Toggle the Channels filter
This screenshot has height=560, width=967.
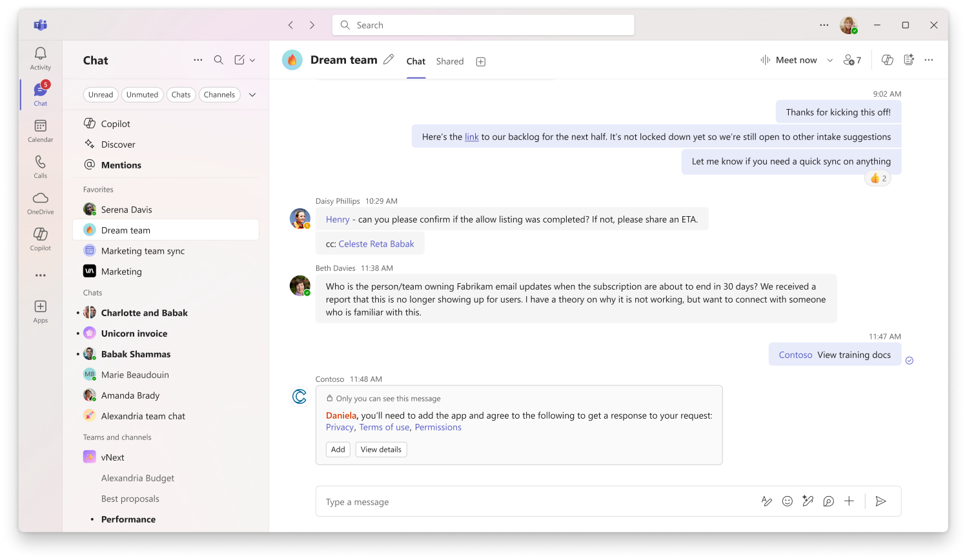[219, 95]
